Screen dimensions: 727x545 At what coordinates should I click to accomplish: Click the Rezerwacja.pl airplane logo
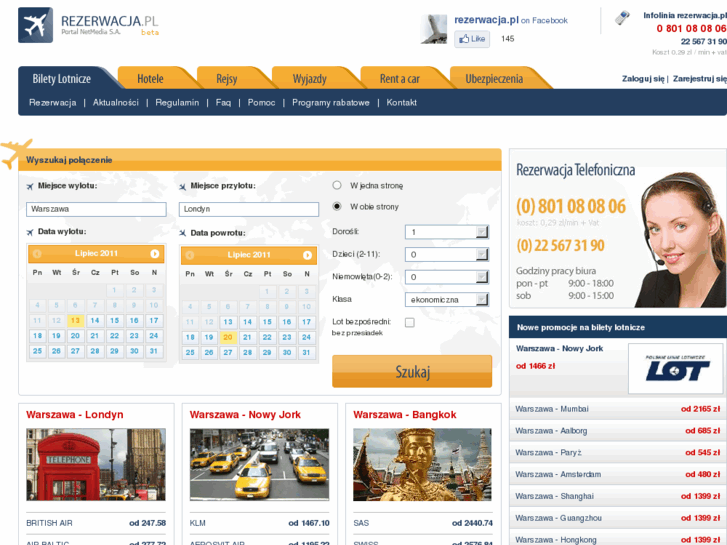tap(35, 25)
